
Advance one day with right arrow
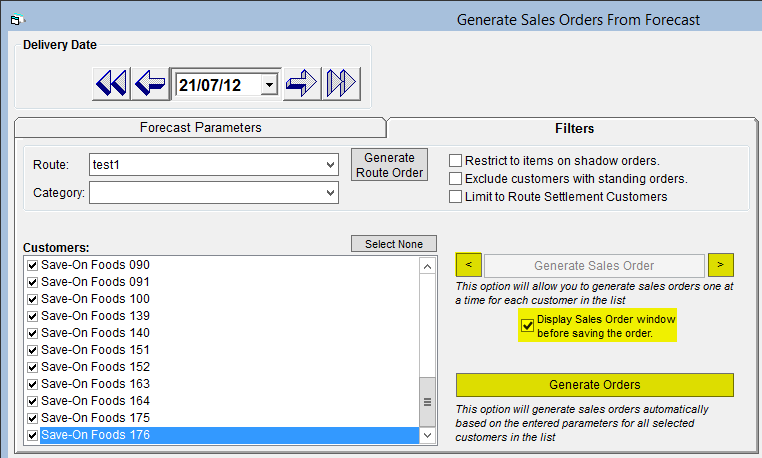click(x=302, y=84)
